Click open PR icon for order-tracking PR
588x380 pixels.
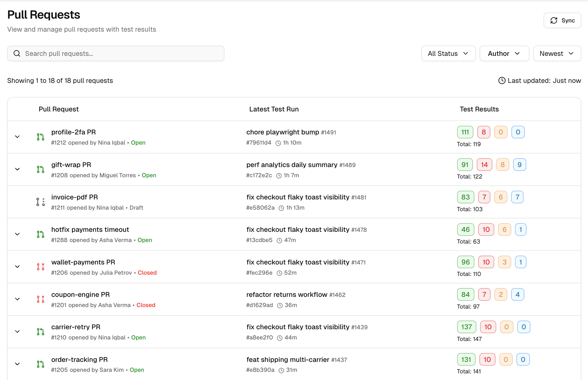pyautogui.click(x=40, y=364)
